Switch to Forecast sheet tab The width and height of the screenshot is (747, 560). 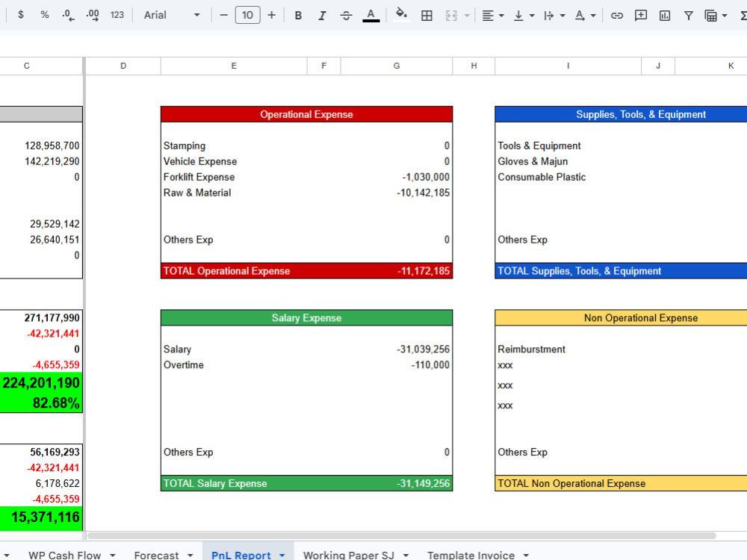coord(156,555)
